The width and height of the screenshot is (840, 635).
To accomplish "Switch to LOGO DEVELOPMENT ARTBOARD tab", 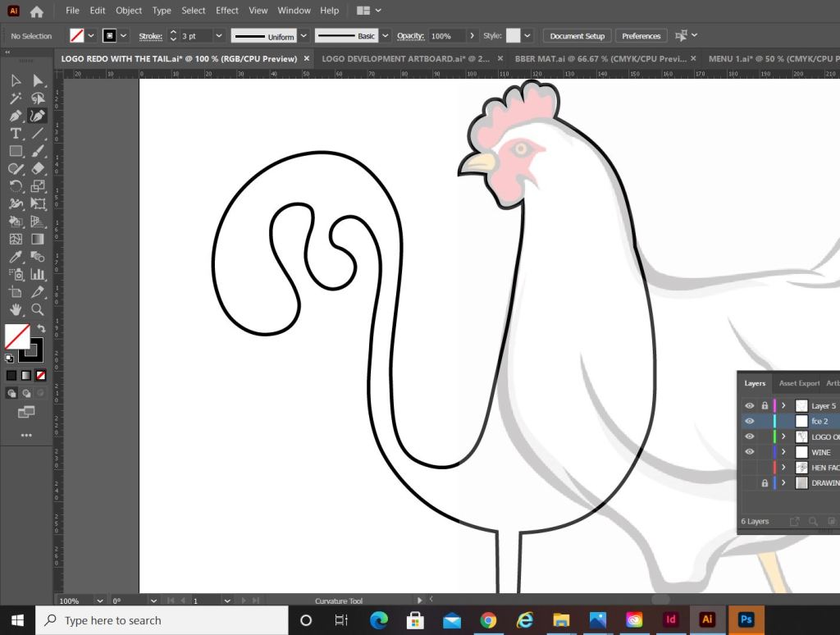I will (405, 59).
